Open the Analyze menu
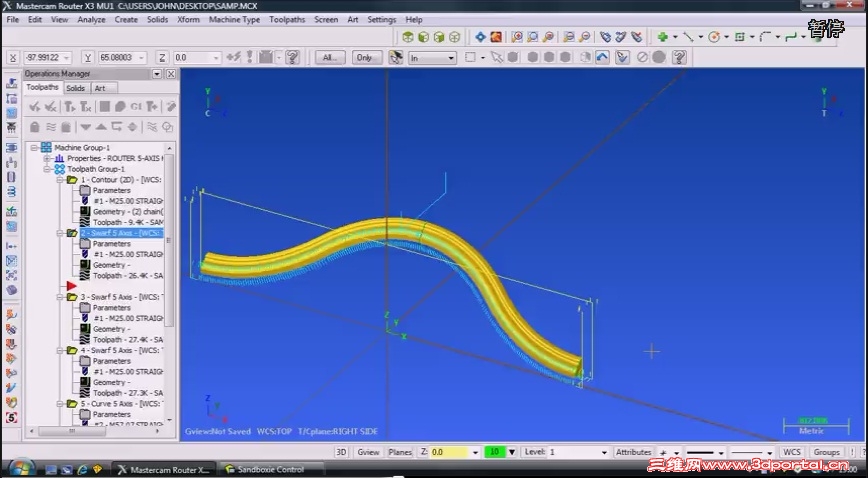The height and width of the screenshot is (478, 868). coord(91,19)
